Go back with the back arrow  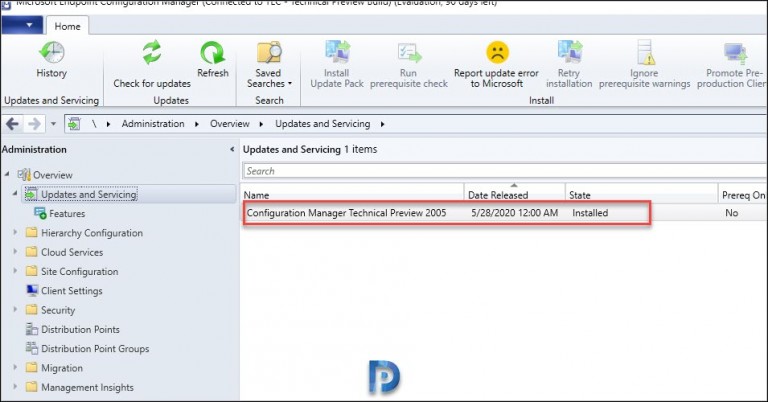pyautogui.click(x=12, y=124)
